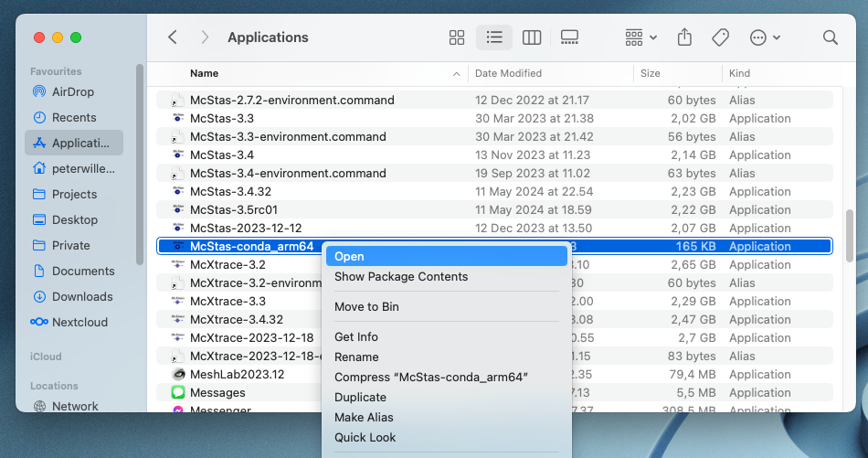Open the Search magnifier icon

[830, 37]
